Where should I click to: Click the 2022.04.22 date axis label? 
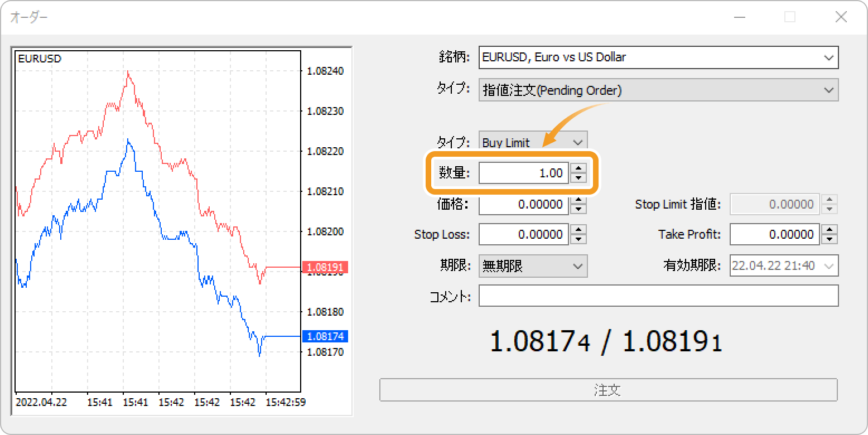click(42, 402)
